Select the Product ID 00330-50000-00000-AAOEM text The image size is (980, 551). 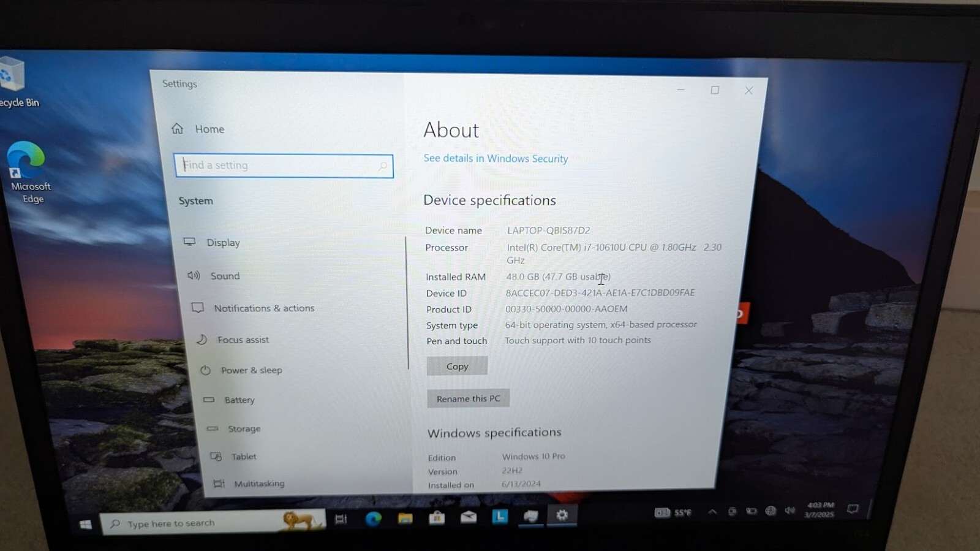click(566, 309)
